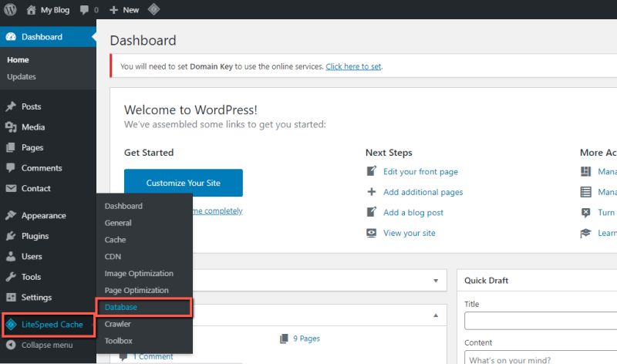Click the Appearance paintbrush icon
Screen dimensions: 617x364
pyautogui.click(x=11, y=215)
